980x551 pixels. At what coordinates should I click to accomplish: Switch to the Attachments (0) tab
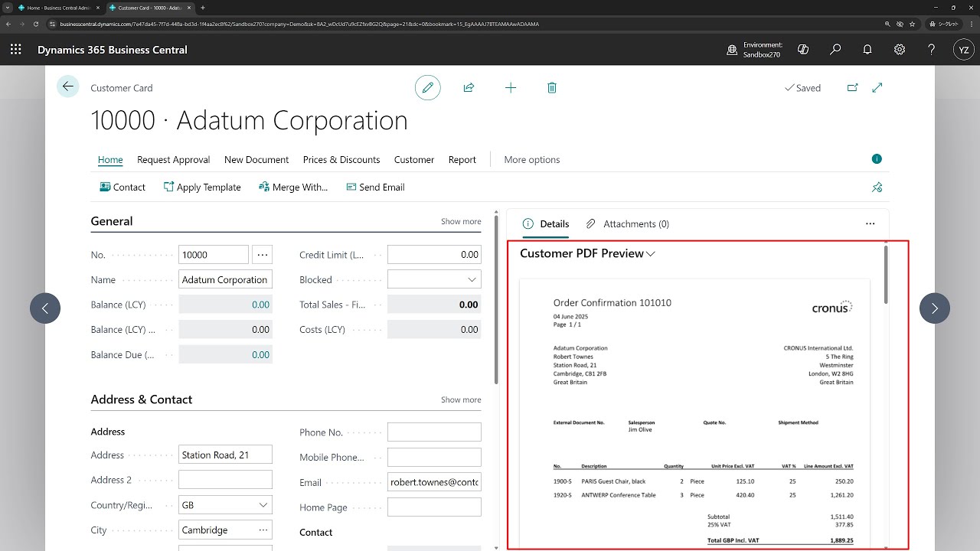tap(627, 224)
